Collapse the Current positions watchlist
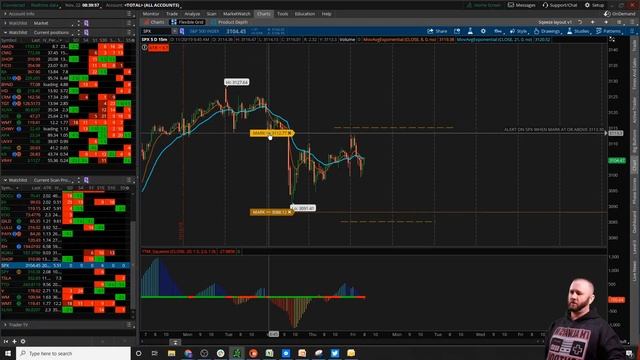640x360 pixels. [x=5, y=32]
